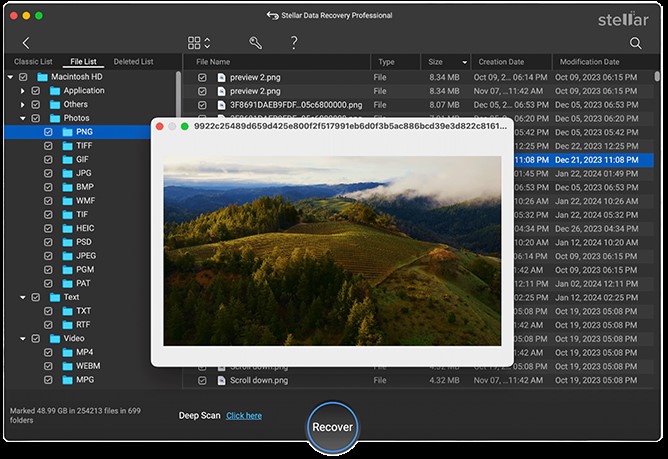
Task: Click the Macintosh HD folder icon
Action: [43, 77]
